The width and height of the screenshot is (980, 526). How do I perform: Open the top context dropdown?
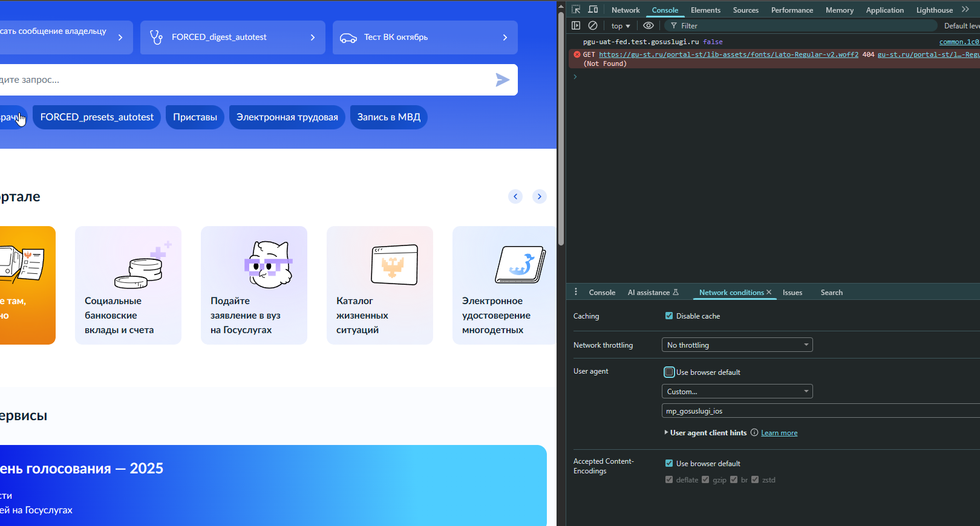pos(621,26)
